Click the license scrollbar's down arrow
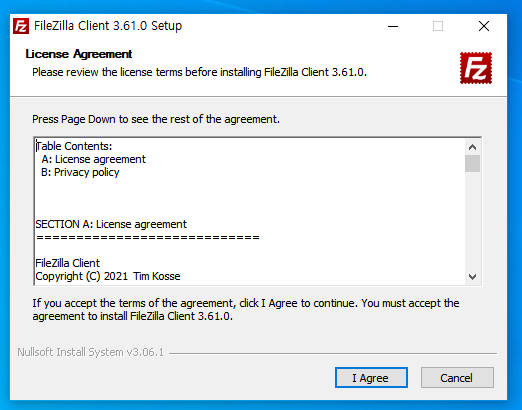Screen dimensions: 522x410 point(472,277)
